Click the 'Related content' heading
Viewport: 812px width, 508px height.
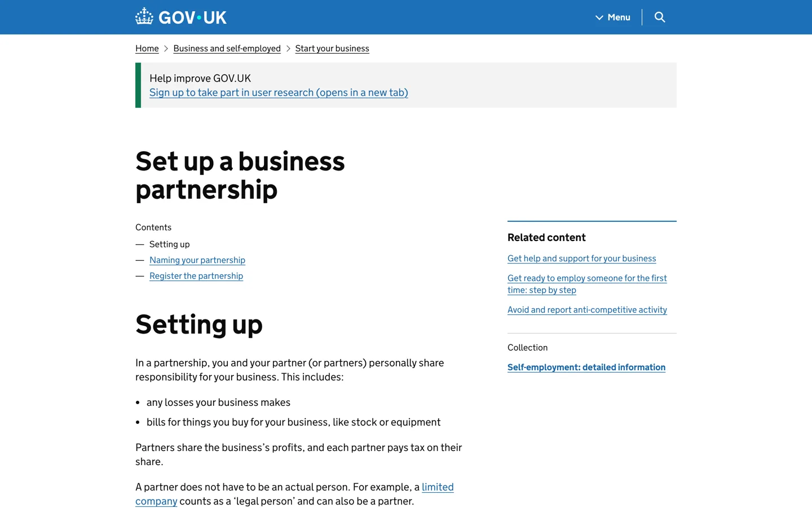[x=546, y=238]
